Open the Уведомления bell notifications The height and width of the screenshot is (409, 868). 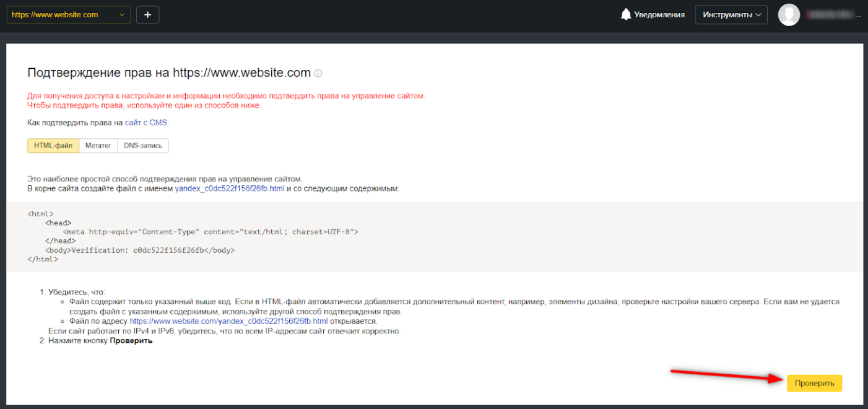(653, 14)
